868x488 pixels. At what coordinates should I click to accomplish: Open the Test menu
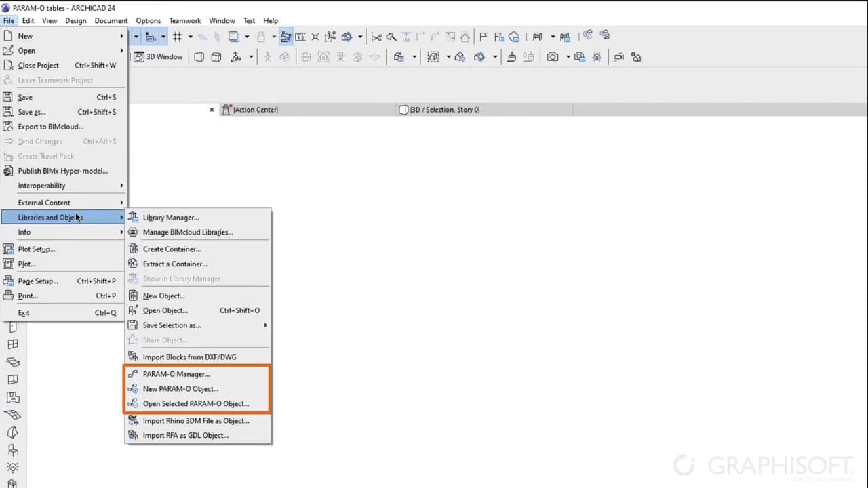coord(249,20)
